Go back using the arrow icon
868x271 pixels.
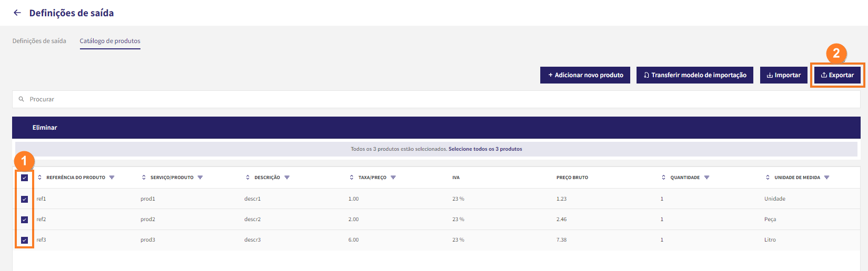click(x=17, y=13)
